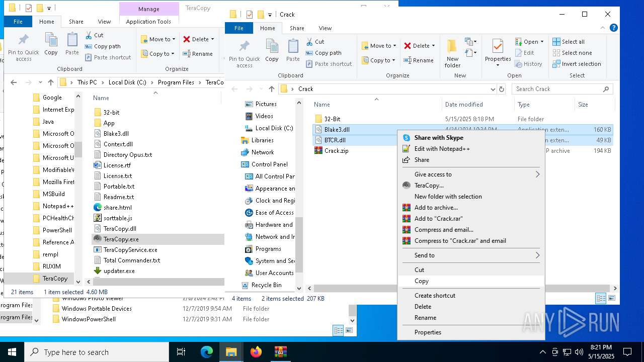
Task: Open Microsoft Edge from the taskbar
Action: [x=207, y=352]
